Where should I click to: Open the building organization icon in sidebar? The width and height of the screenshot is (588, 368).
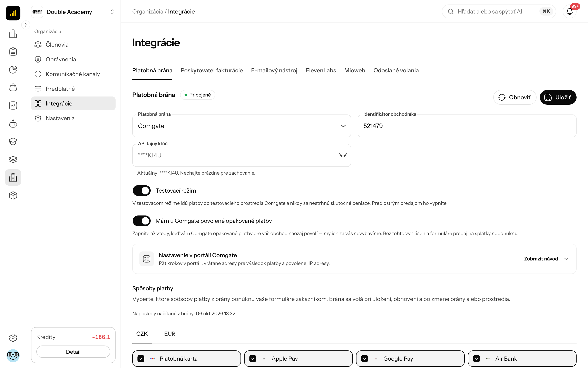[x=13, y=177]
